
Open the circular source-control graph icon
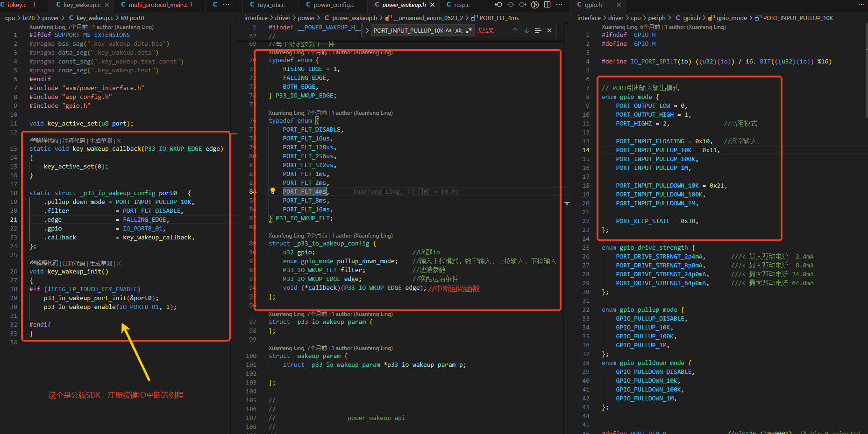[x=535, y=5]
